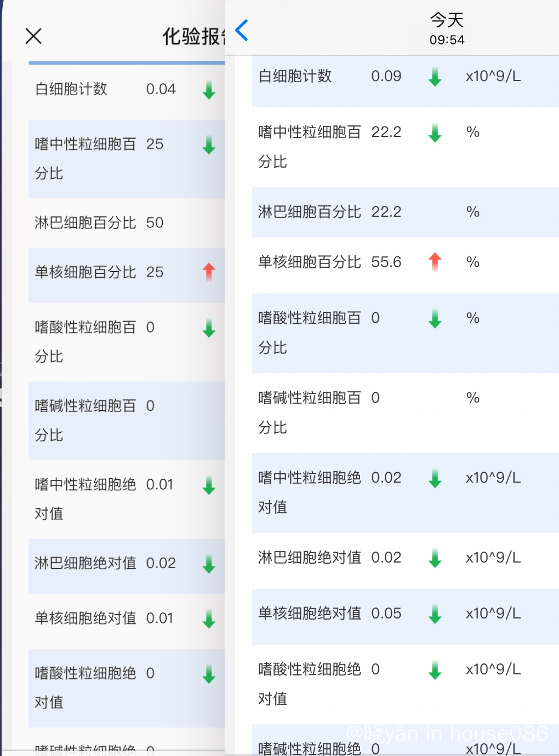Select the 淋巴细胞百分比 22.2 row
The height and width of the screenshot is (756, 559).
click(406, 212)
